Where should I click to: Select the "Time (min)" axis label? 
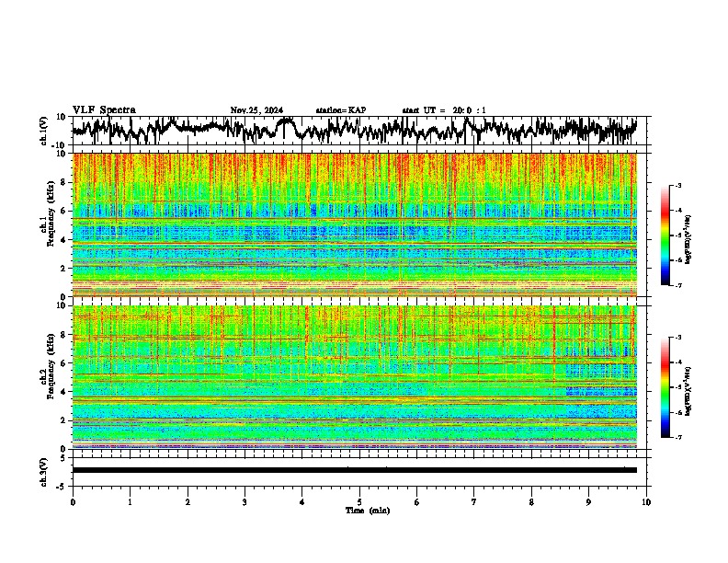click(x=368, y=511)
